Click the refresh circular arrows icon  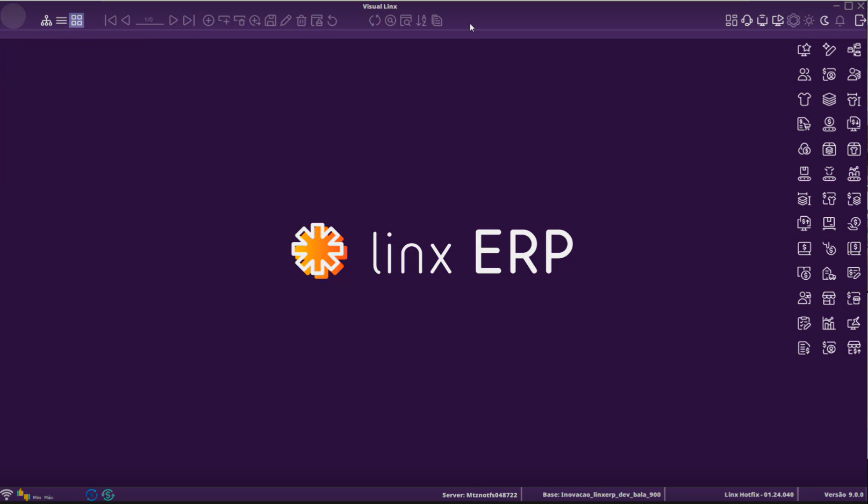pyautogui.click(x=375, y=20)
